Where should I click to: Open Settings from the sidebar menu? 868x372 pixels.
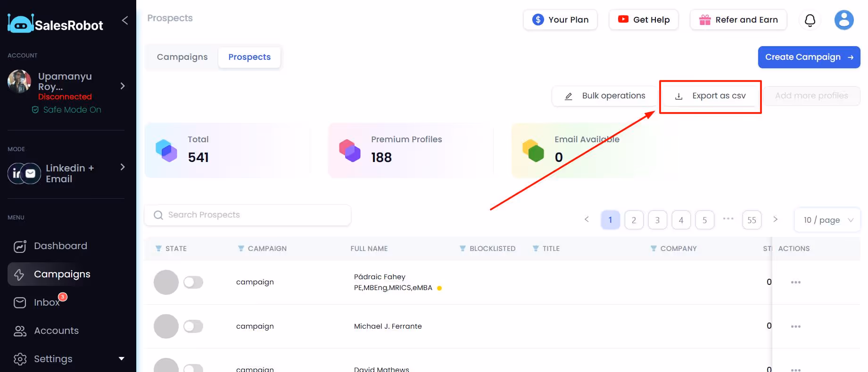click(53, 359)
